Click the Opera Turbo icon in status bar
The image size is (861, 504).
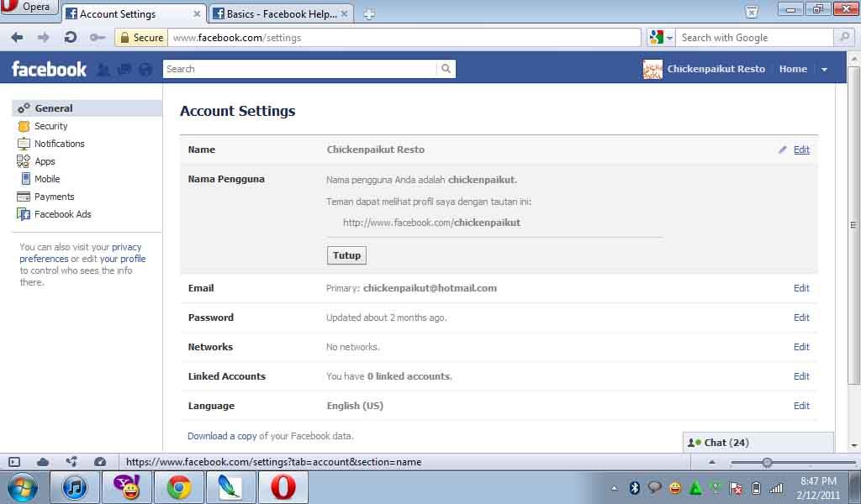(x=100, y=462)
